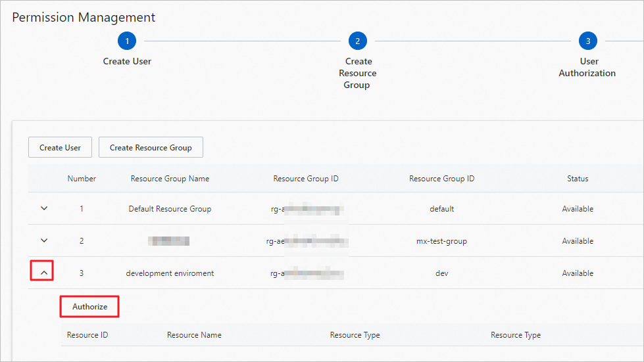Click the default identifier cell

click(x=441, y=209)
